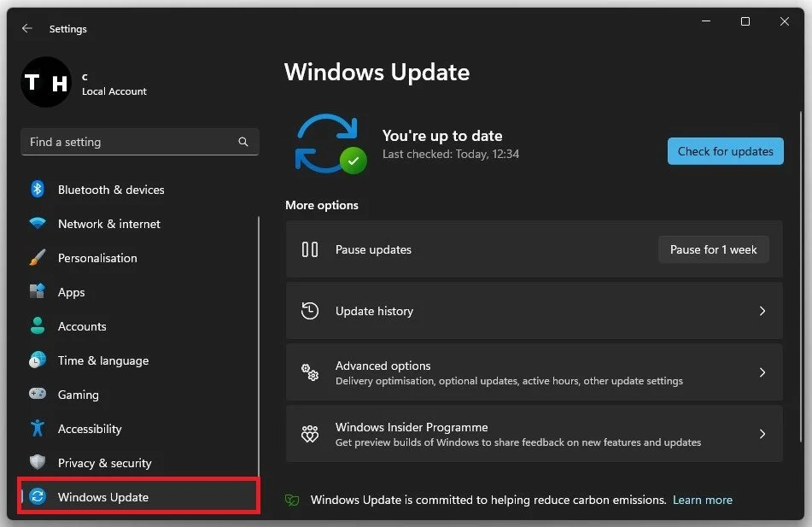The height and width of the screenshot is (527, 812).
Task: Click the Windows Insider hearts icon
Action: point(310,434)
